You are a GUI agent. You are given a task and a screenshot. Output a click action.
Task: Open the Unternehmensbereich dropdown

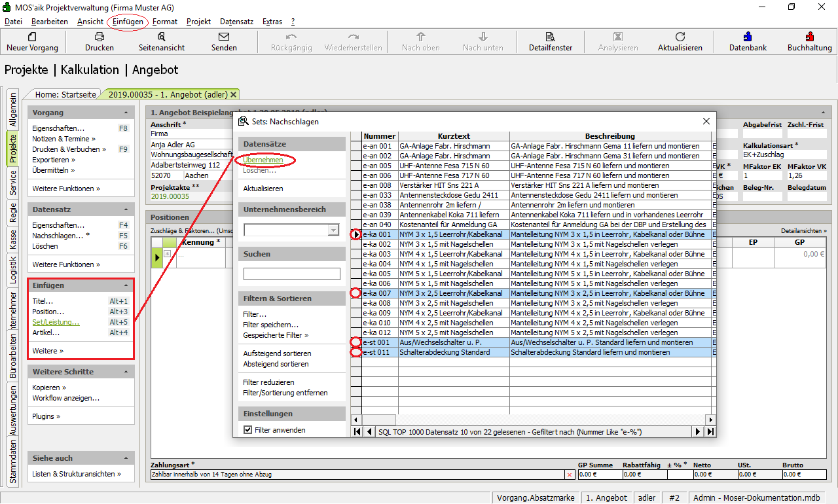click(333, 230)
